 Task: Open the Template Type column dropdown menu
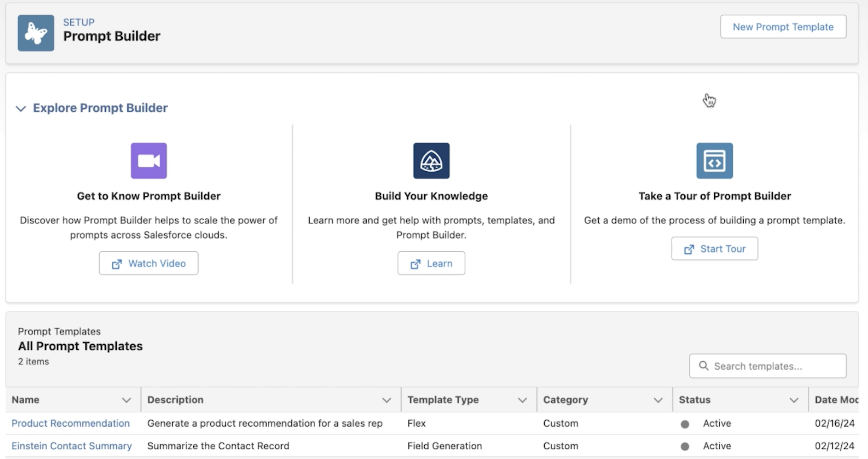click(522, 400)
